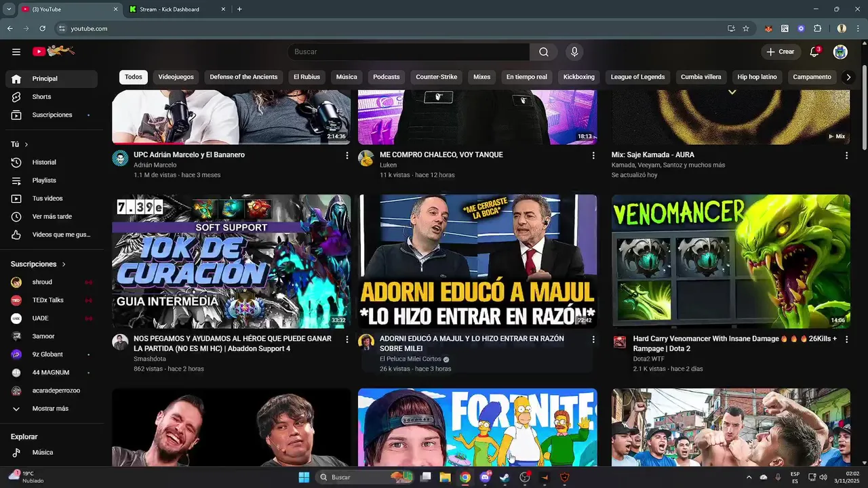Open the ADORNI EDUCÓ A MAJUL thumbnail
868x488 pixels.
point(477,262)
